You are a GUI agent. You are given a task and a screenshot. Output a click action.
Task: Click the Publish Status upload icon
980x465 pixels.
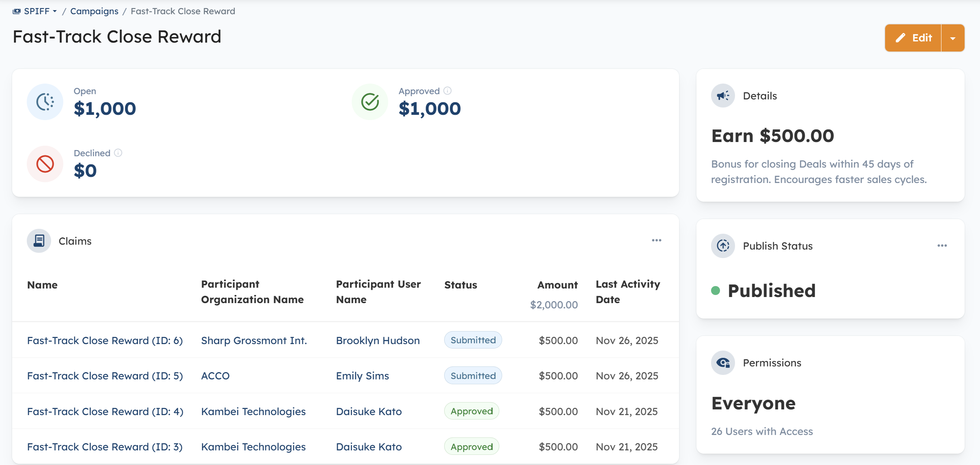[x=723, y=246]
